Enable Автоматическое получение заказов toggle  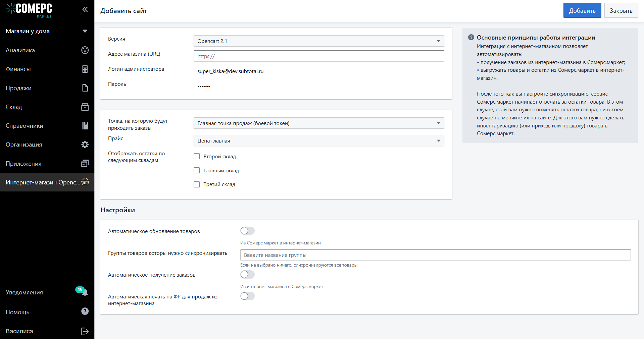[248, 274]
